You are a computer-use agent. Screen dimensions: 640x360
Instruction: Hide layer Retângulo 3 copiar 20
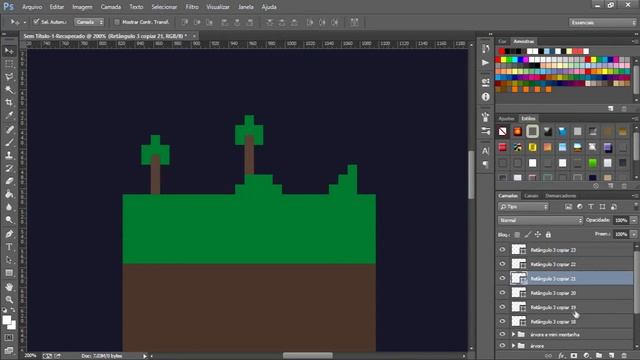[502, 293]
